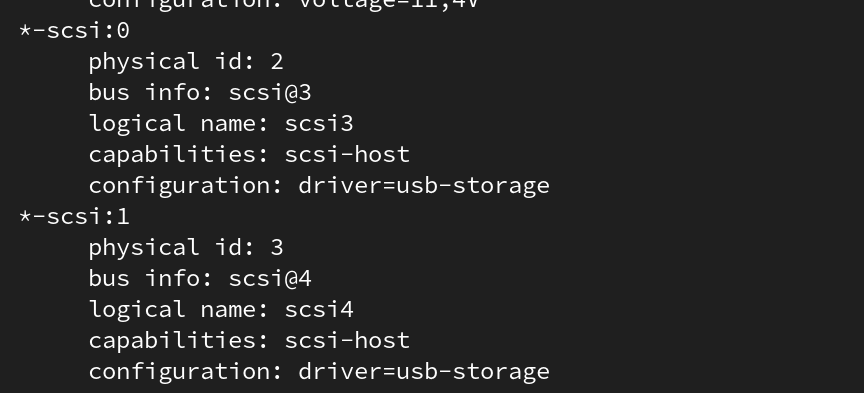This screenshot has height=393, width=864.
Task: Click the *-scsi:1 node heading
Action: click(x=74, y=217)
